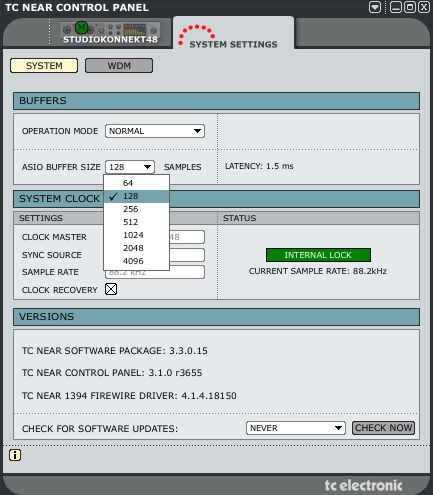Choose 64 samples buffer size
Screen dimensions: 433x495
(x=137, y=183)
